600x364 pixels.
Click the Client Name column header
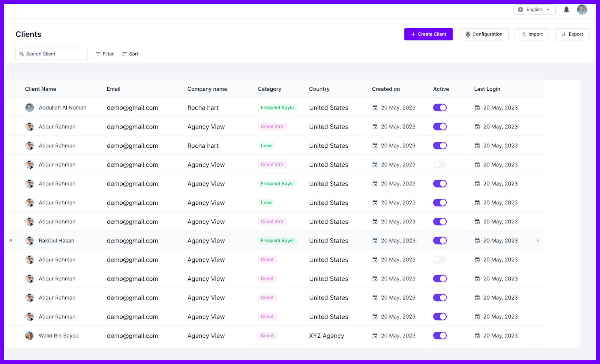(x=40, y=89)
